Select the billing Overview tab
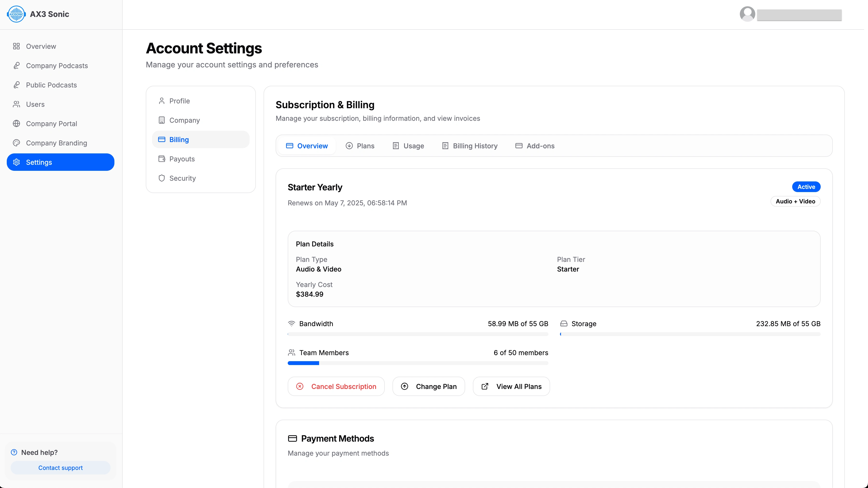 307,146
